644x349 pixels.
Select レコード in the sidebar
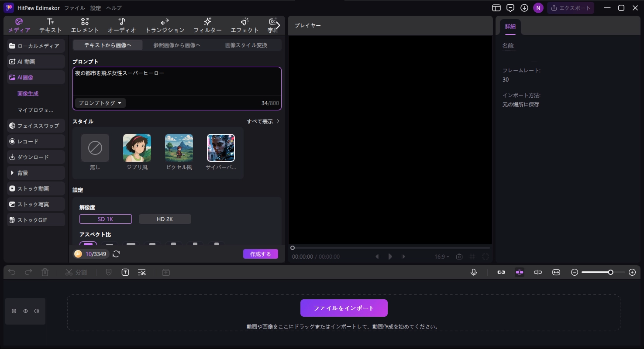click(36, 141)
